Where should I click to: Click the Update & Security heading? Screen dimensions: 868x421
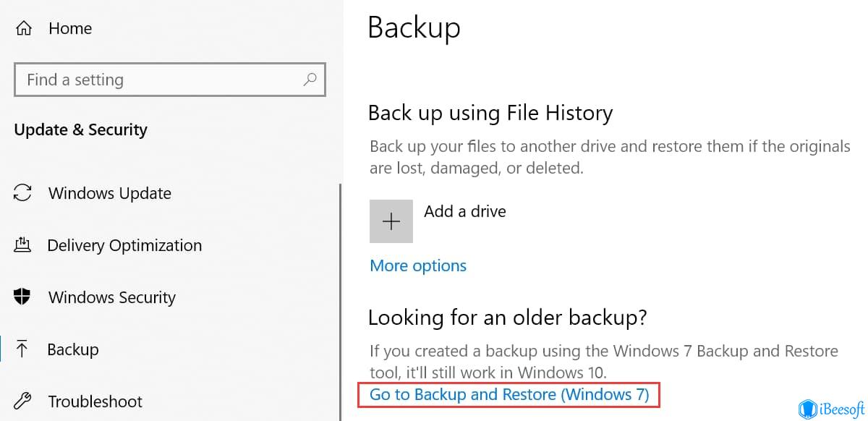coord(81,130)
